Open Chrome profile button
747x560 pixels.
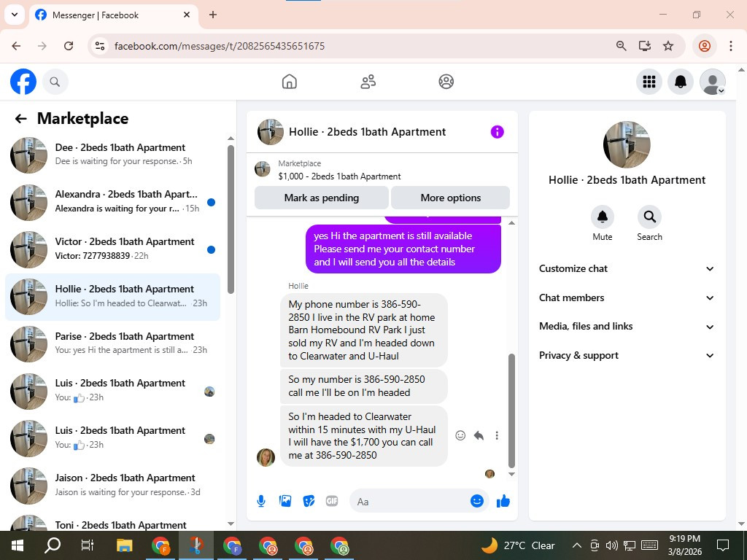tap(705, 46)
